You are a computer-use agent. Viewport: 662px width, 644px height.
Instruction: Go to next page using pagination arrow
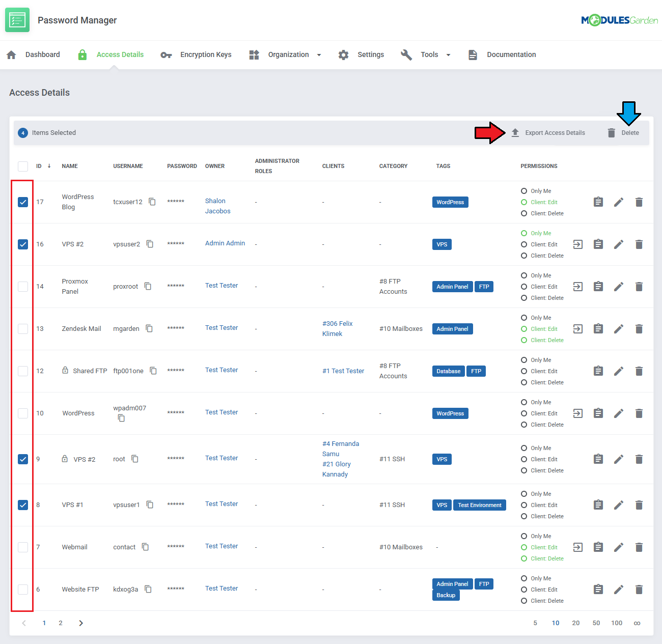(x=81, y=623)
